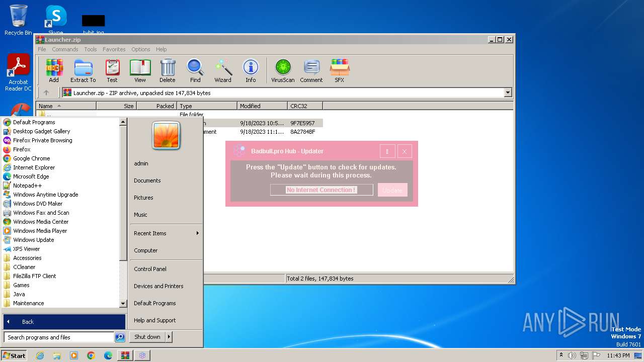Click the Comment toolbar icon

[311, 71]
